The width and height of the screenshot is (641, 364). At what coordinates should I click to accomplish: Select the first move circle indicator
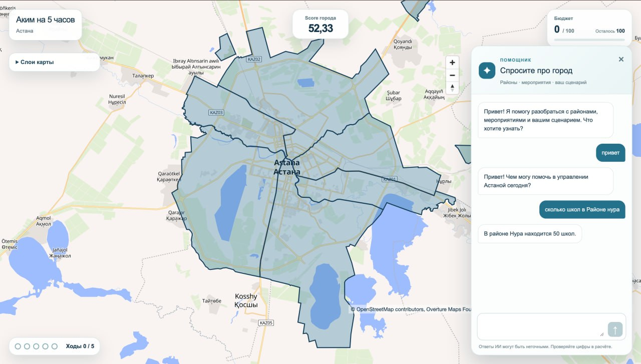[18, 346]
